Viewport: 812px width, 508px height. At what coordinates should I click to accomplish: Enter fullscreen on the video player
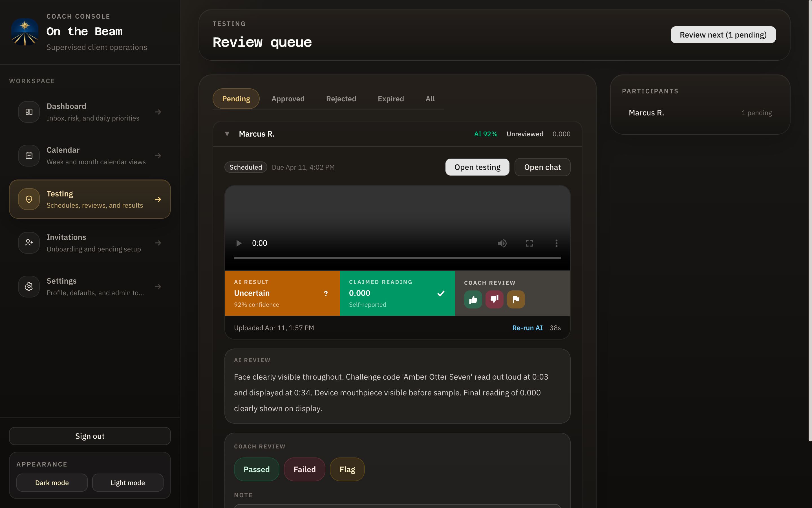point(529,243)
